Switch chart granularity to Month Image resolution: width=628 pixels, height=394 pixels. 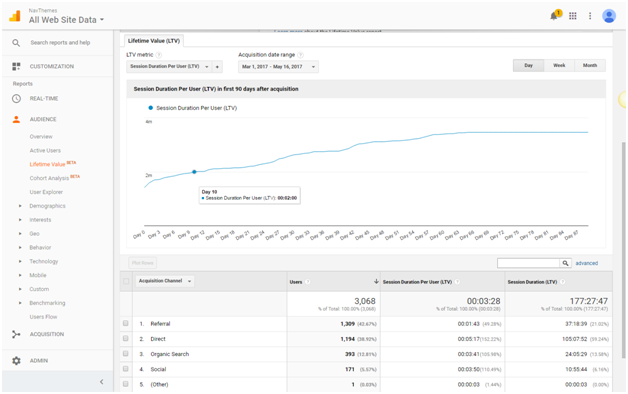tap(590, 65)
